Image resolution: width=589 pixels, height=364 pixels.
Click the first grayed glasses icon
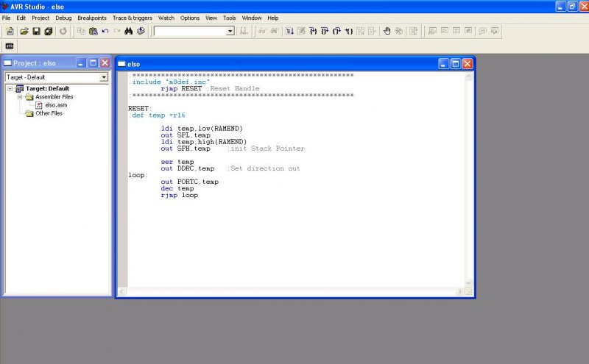click(262, 31)
